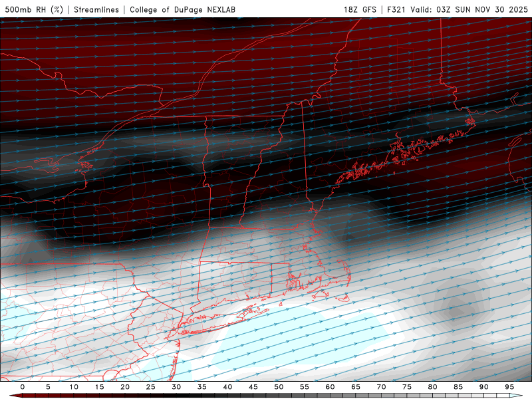Click the "500mb RH (%)" title text

34,9
